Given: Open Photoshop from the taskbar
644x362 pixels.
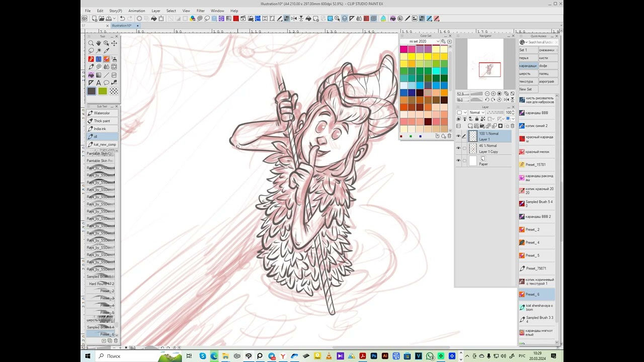Looking at the screenshot, I should click(x=374, y=356).
